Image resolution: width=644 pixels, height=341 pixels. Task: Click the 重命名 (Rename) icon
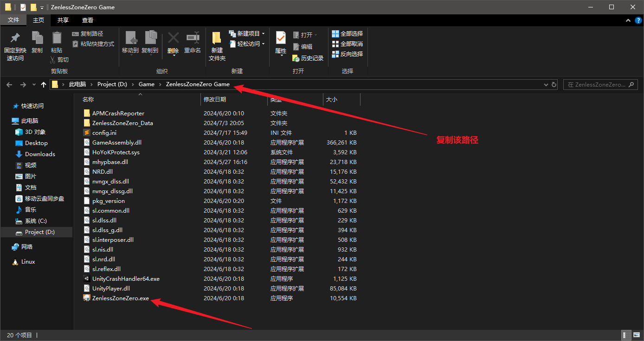[x=192, y=41]
